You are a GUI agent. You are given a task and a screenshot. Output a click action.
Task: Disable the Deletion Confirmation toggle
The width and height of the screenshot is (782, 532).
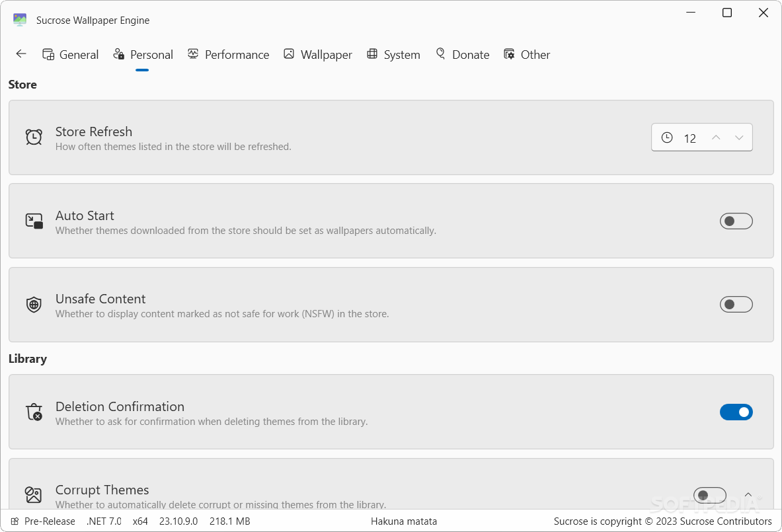pos(736,412)
